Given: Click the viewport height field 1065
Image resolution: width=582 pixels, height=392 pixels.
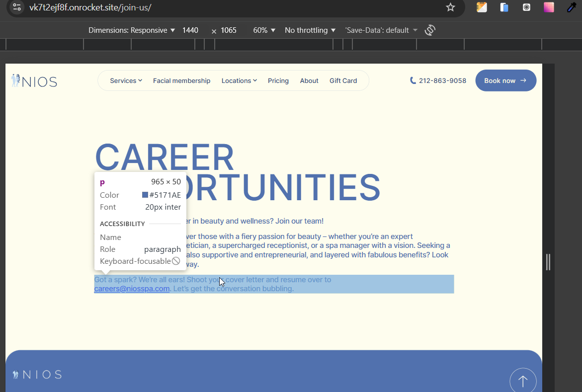Looking at the screenshot, I should (x=229, y=30).
